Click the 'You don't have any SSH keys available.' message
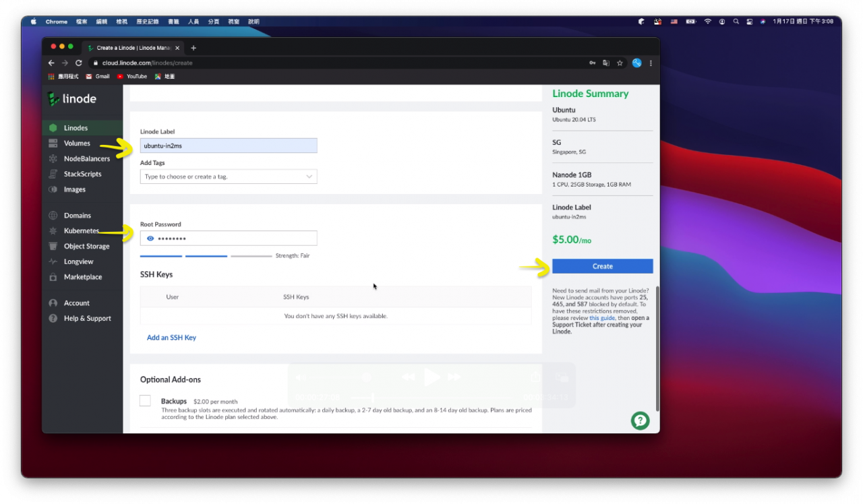 [x=336, y=316]
